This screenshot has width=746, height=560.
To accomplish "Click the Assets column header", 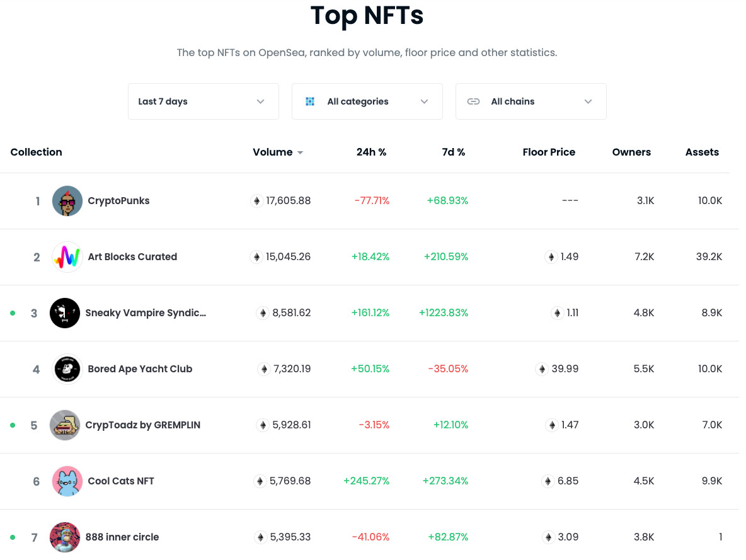I will click(702, 152).
